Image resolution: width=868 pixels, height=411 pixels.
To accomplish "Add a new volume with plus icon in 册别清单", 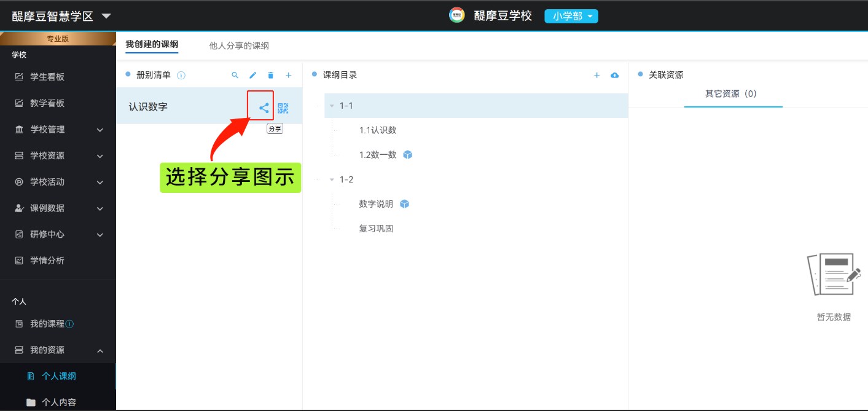I will (288, 76).
